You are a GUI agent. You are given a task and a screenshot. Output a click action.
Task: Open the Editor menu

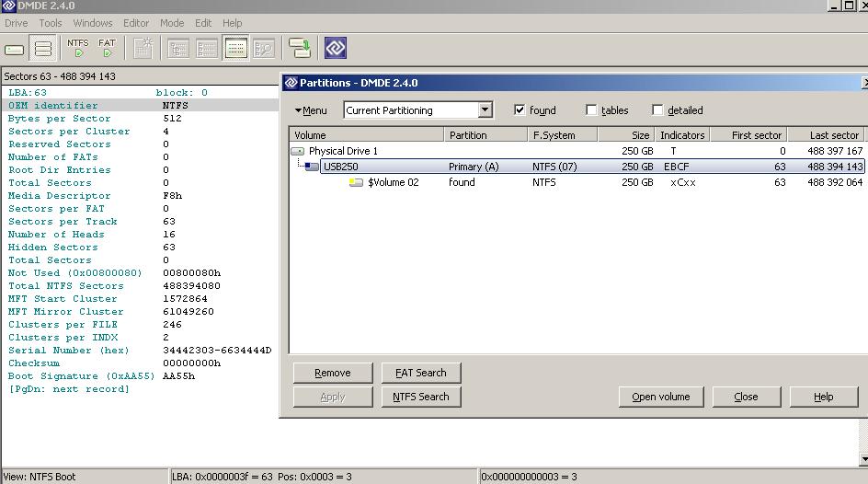[x=136, y=23]
